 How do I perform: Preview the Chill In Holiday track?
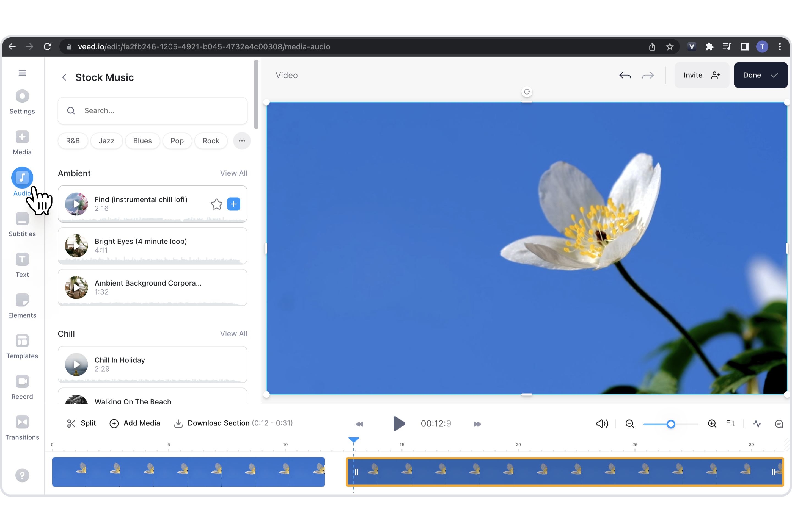pyautogui.click(x=76, y=364)
